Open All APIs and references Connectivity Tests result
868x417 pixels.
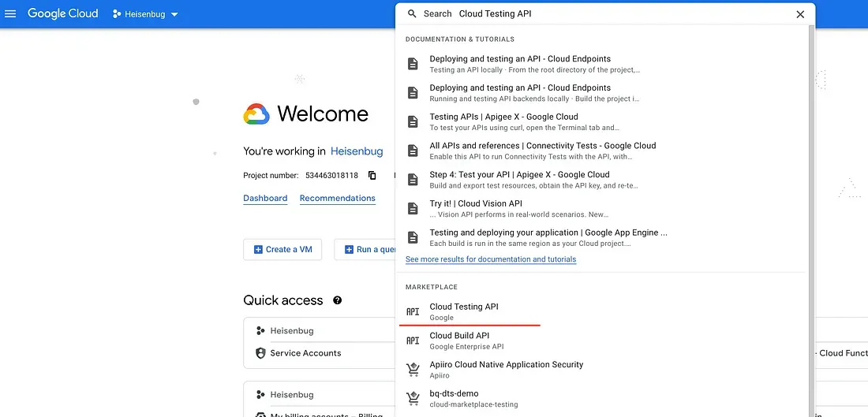click(x=600, y=151)
